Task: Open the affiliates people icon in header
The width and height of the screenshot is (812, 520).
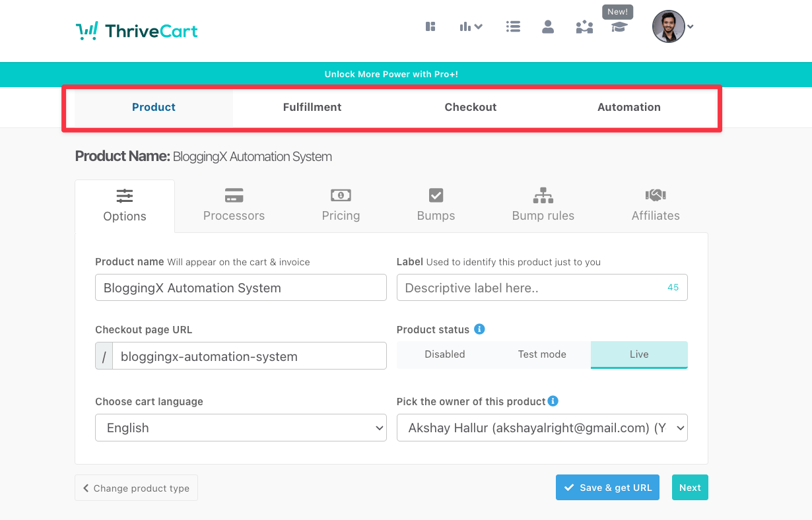Action: coord(584,26)
